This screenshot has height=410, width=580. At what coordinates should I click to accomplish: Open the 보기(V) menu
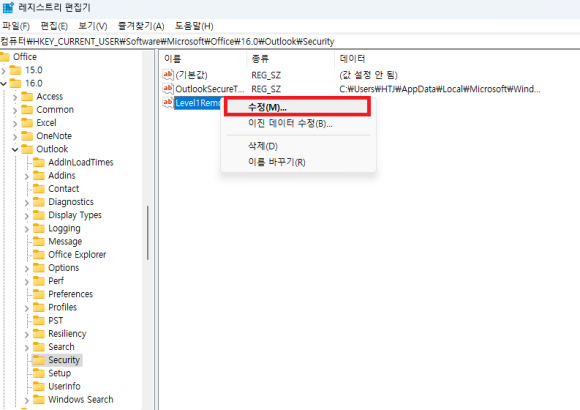92,26
